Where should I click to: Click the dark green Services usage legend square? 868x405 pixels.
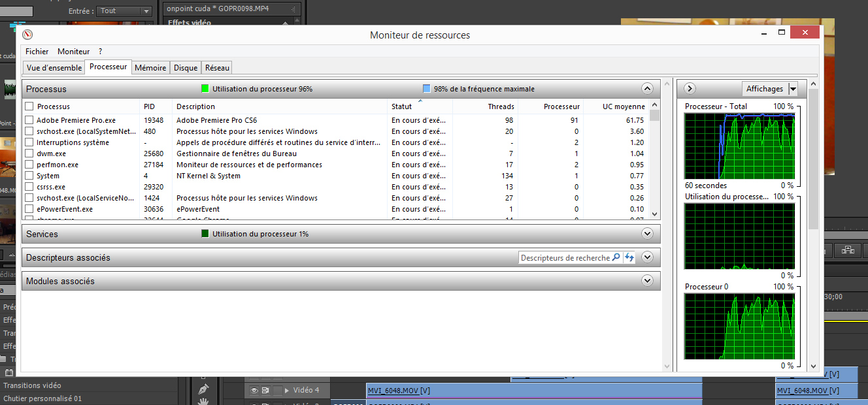click(205, 234)
